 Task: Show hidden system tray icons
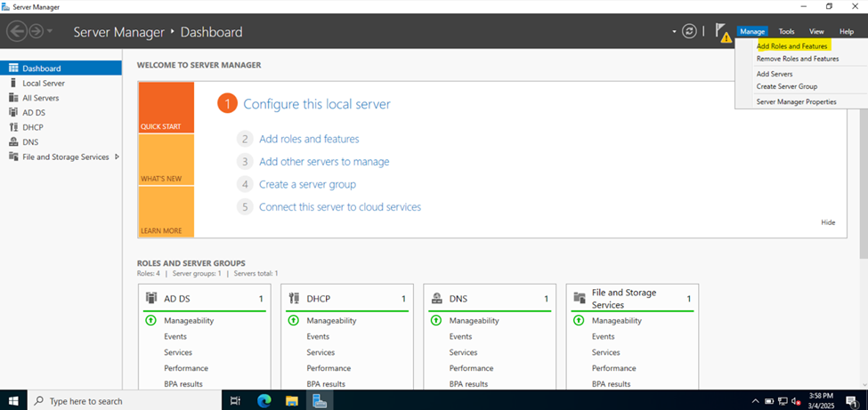(756, 400)
